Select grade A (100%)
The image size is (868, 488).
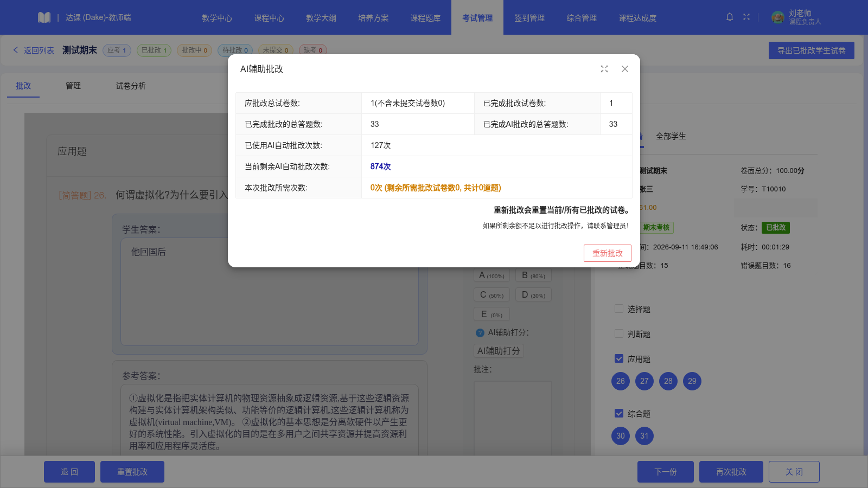[492, 275]
